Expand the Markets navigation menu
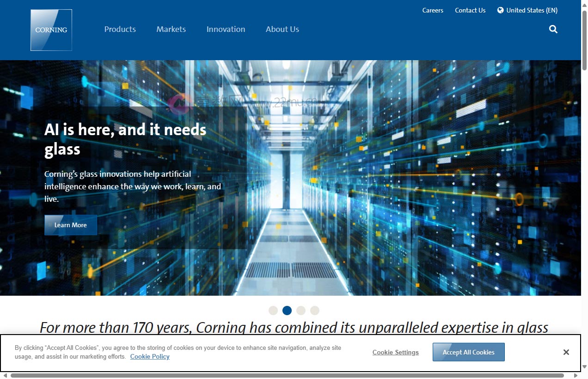The height and width of the screenshot is (379, 588). coord(171,29)
